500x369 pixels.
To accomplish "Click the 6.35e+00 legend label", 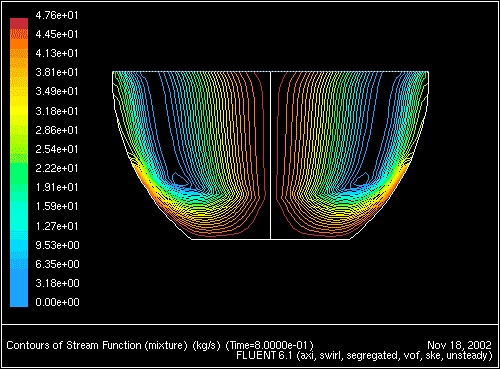I will (57, 264).
